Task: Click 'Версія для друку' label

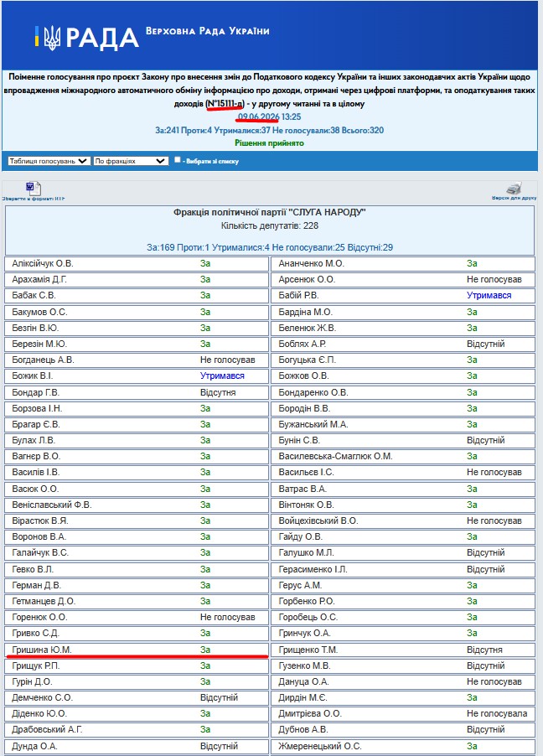Action: pyautogui.click(x=514, y=198)
